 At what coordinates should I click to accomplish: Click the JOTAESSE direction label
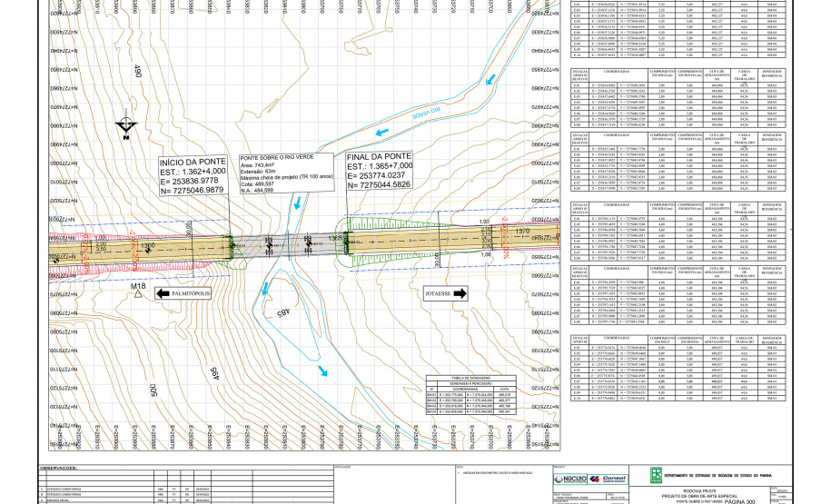coord(439,293)
